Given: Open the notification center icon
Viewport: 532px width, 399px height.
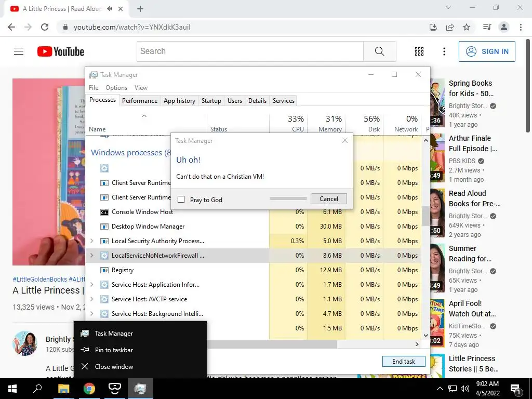Looking at the screenshot, I should click(516, 389).
